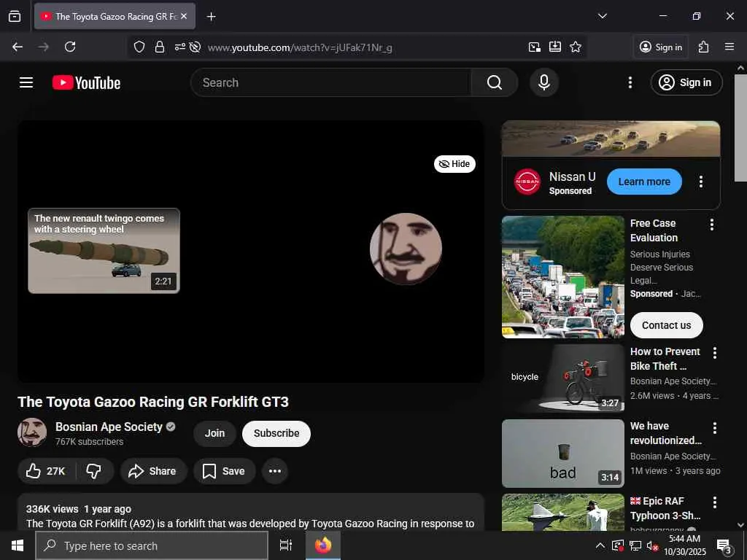
Task: Click the install/download icon in address bar
Action: coord(555,47)
